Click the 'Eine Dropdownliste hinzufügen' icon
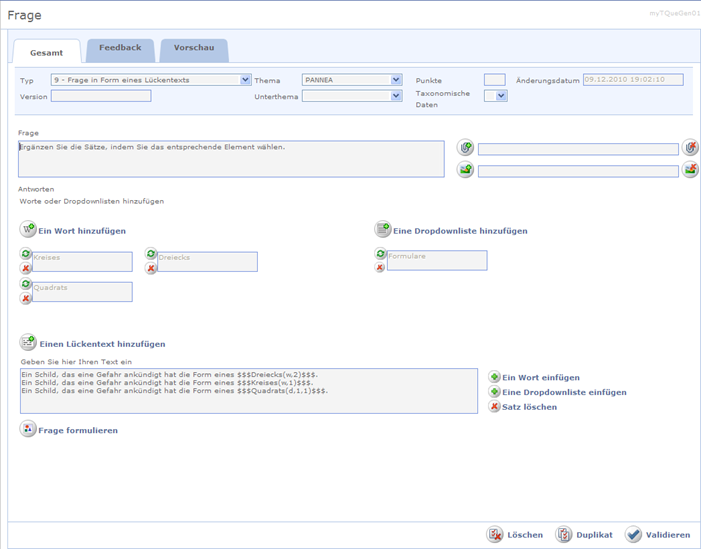This screenshot has height=549, width=701. (382, 230)
